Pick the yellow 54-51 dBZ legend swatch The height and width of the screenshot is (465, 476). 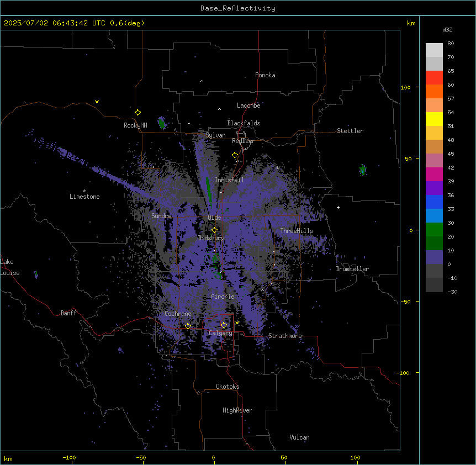(x=434, y=119)
